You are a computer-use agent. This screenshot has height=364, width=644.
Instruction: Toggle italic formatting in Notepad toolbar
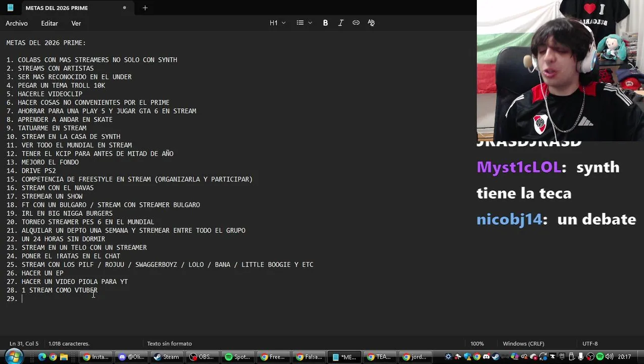(341, 23)
